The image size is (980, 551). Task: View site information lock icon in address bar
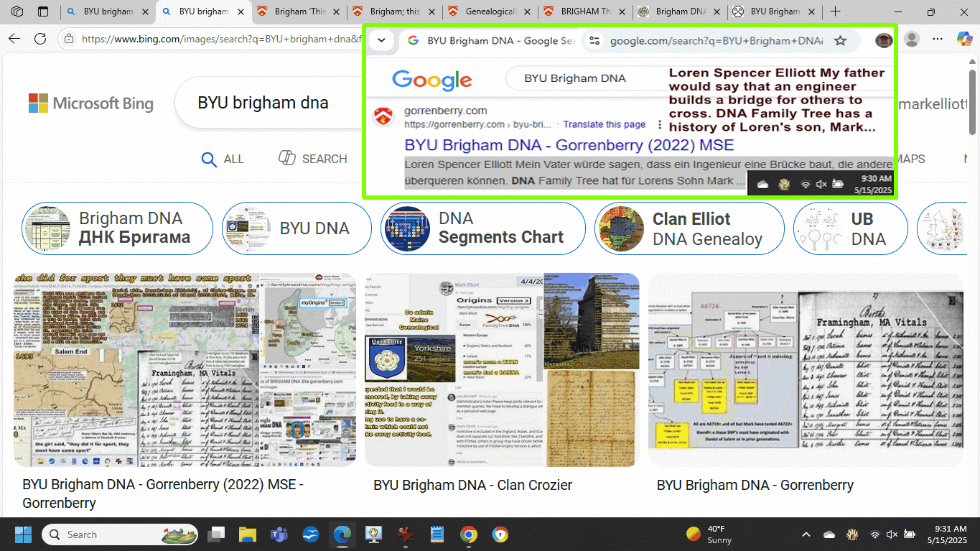(68, 39)
